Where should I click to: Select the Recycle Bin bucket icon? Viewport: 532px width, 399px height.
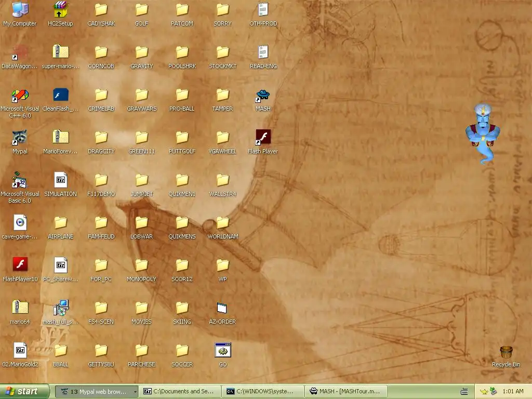pos(506,352)
